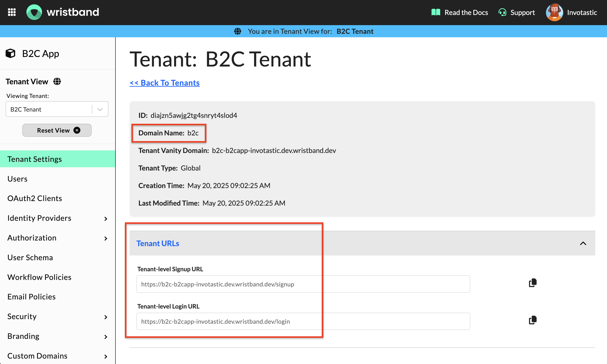
Task: Click the Read the Docs book icon
Action: [436, 12]
